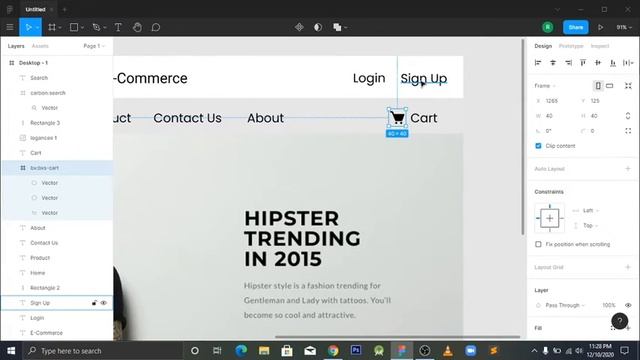
Task: Click the Align left icon
Action: tap(538, 62)
